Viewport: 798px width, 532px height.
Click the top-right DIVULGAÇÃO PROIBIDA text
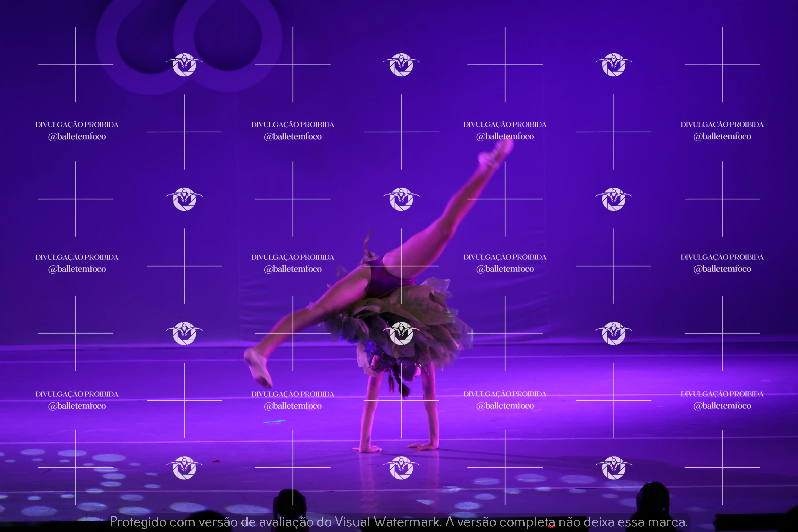pos(722,124)
